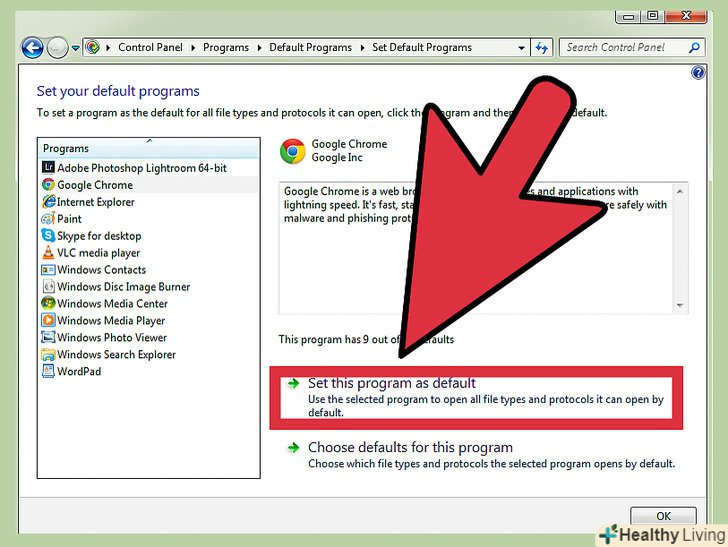
Task: Click the Chrome icon in programs list
Action: pos(48,184)
